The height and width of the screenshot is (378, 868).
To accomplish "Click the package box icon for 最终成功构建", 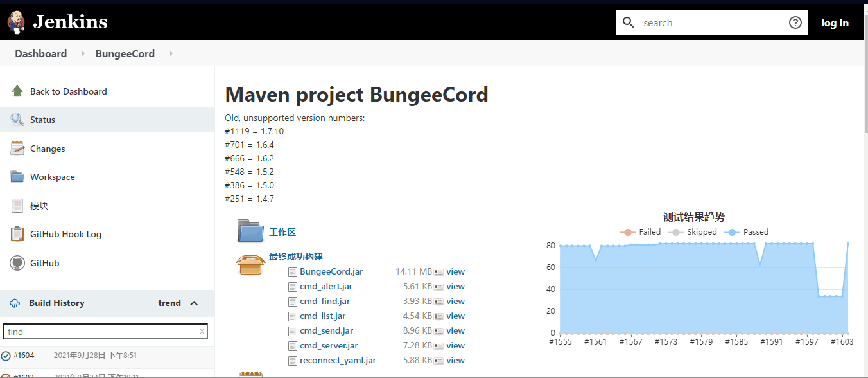I will 250,264.
